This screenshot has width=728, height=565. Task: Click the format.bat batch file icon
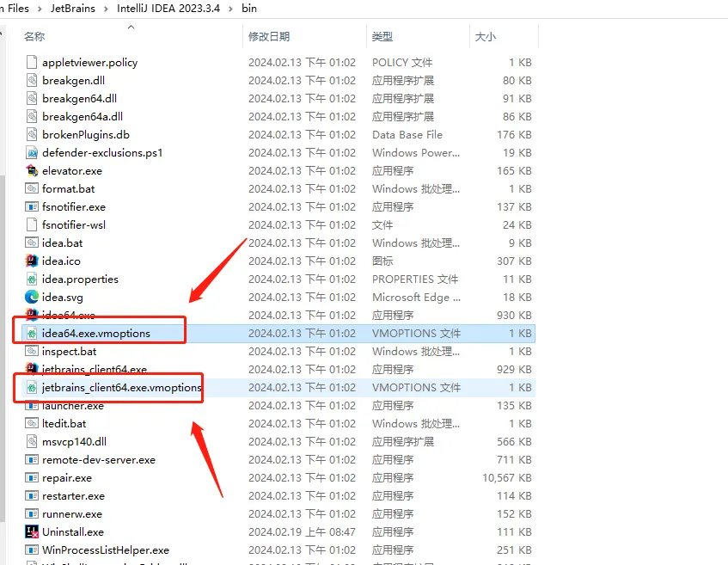[32, 189]
